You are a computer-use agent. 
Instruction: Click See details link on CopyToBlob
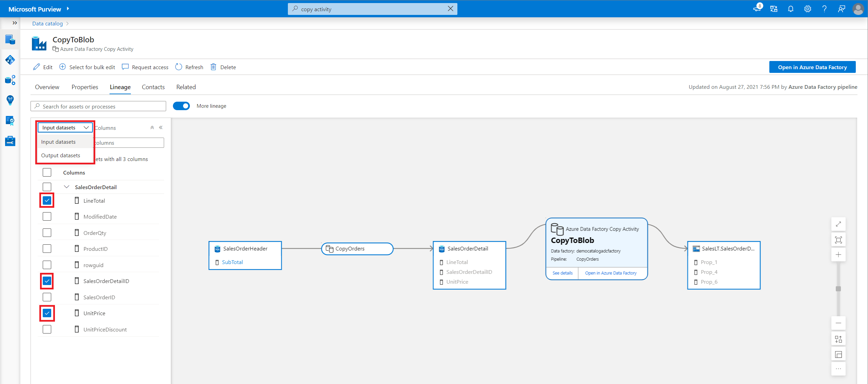click(x=562, y=273)
